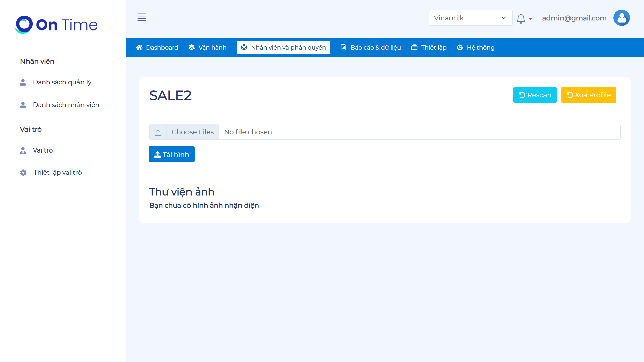Open the notification bell
This screenshot has width=644, height=362.
[x=521, y=18]
